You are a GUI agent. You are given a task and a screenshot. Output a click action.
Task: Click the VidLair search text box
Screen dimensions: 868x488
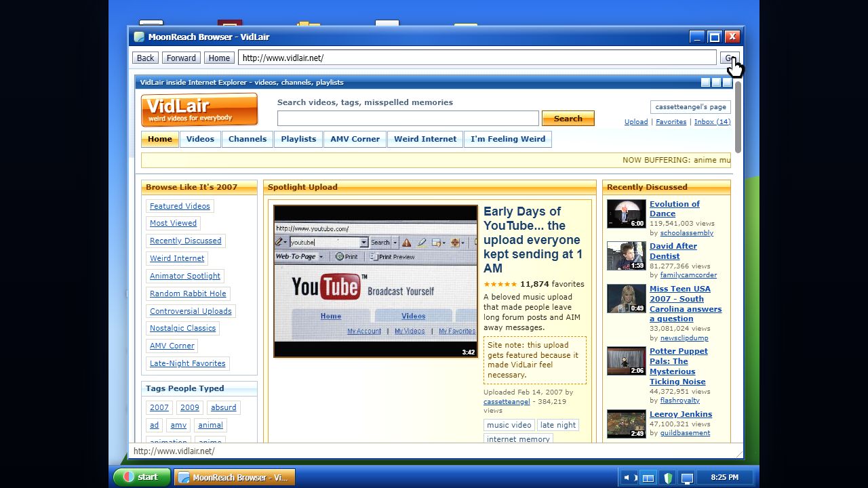(408, 119)
